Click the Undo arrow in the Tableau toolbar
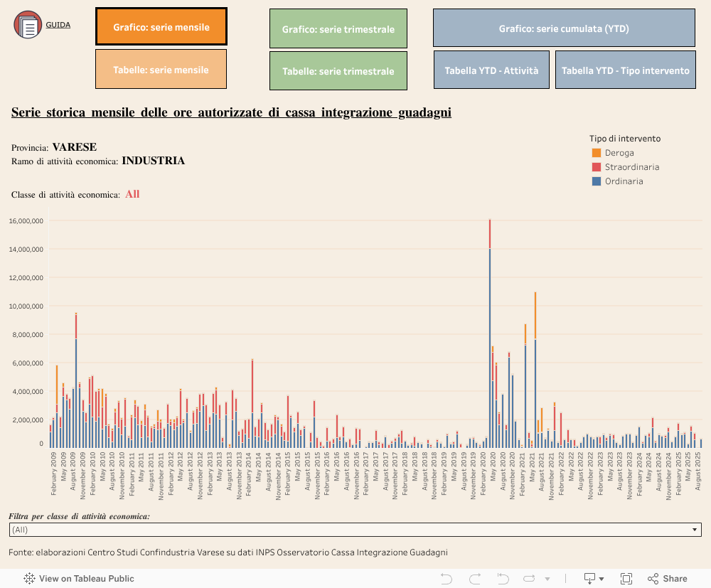This screenshot has height=588, width=711. [446, 578]
